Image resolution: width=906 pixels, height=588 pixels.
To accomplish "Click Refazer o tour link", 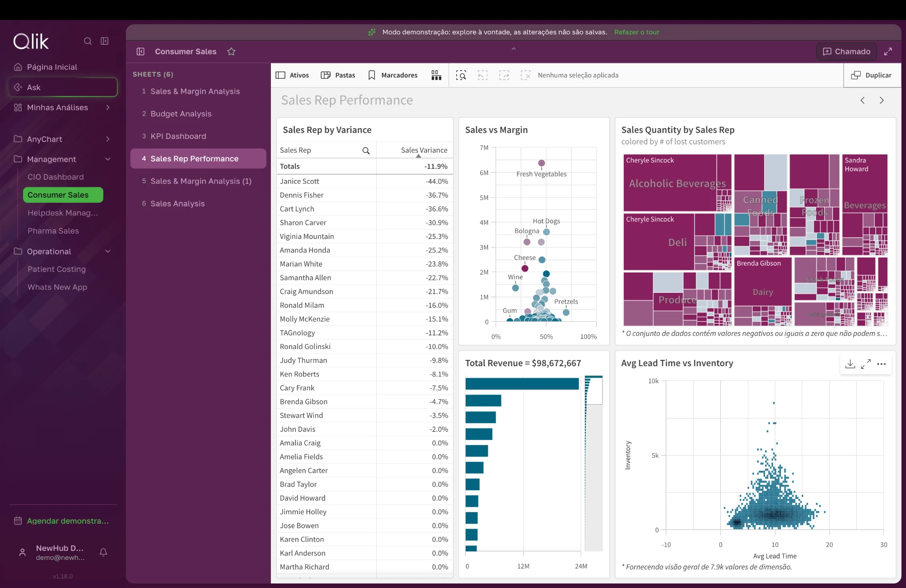I will [x=636, y=32].
